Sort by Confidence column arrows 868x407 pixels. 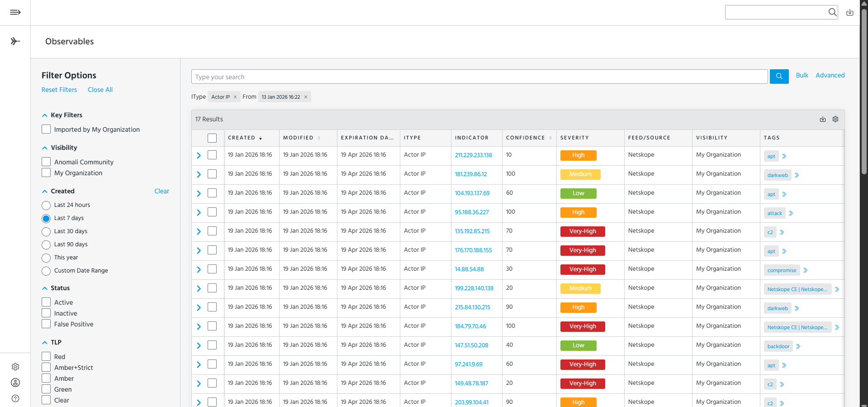[x=550, y=138]
